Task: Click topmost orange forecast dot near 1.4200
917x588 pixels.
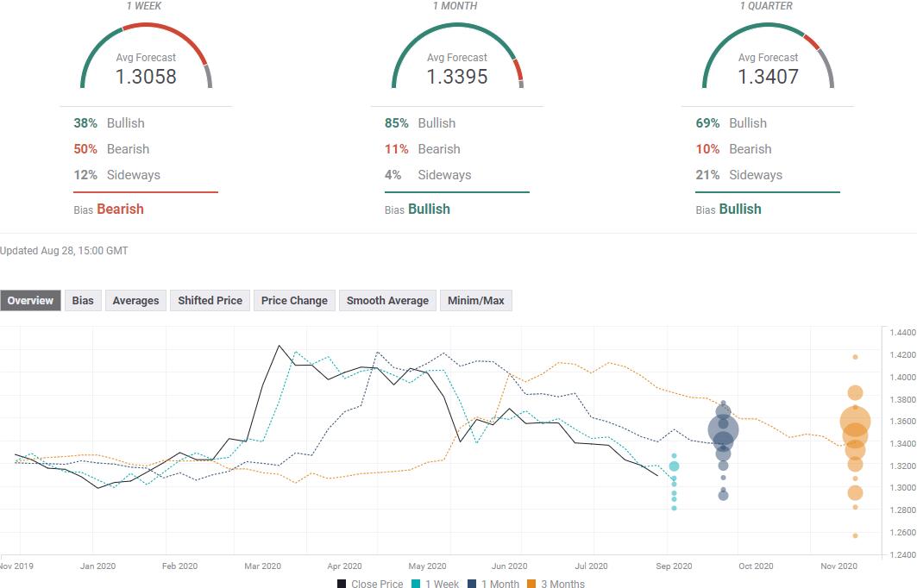Action: click(855, 357)
